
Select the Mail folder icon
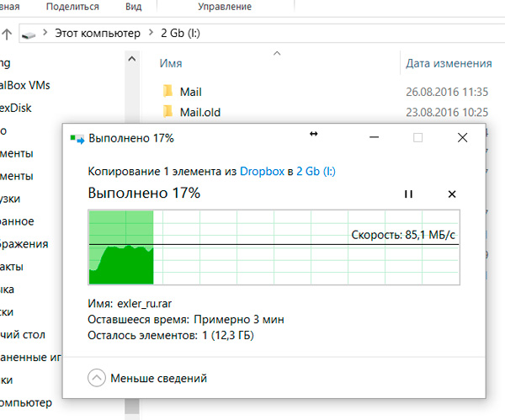tap(167, 91)
